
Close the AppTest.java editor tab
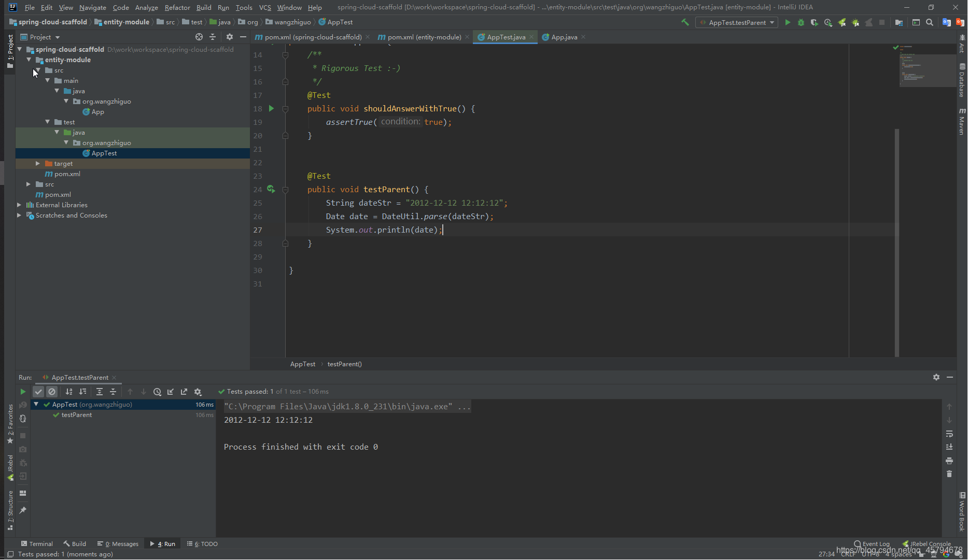coord(531,37)
